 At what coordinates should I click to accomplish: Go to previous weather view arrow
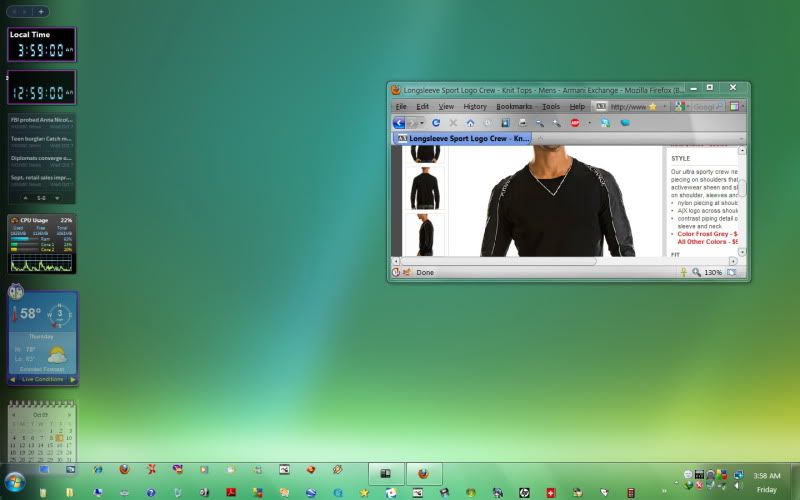(x=12, y=380)
